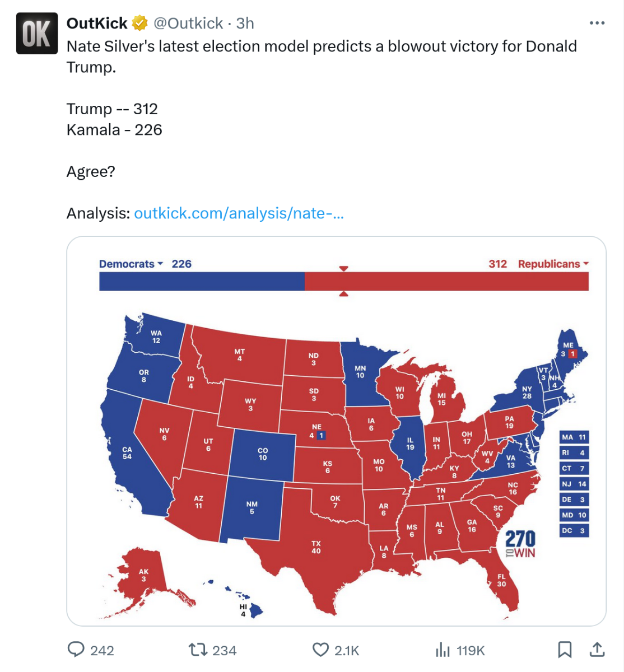This screenshot has width=624, height=672.
Task: Select the DC 3 state box
Action: [574, 530]
